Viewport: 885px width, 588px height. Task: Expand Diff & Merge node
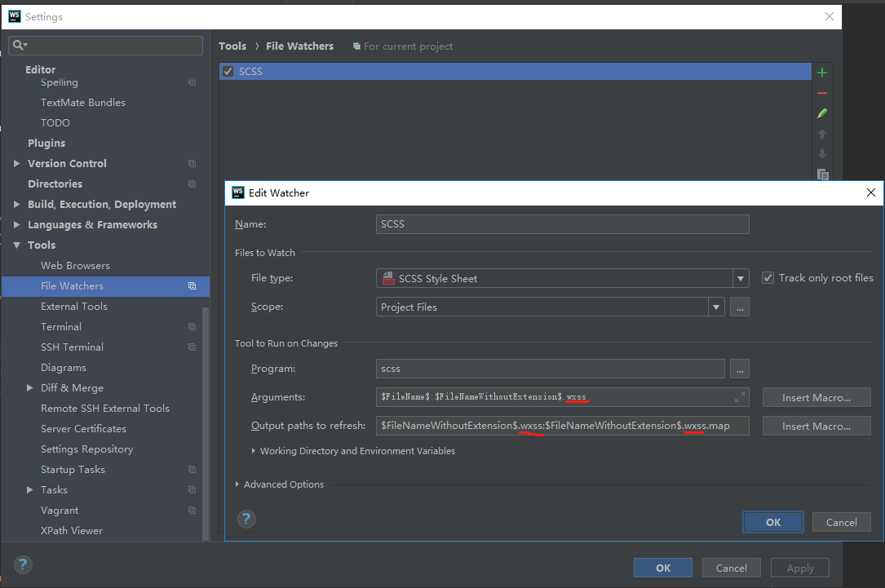[30, 387]
